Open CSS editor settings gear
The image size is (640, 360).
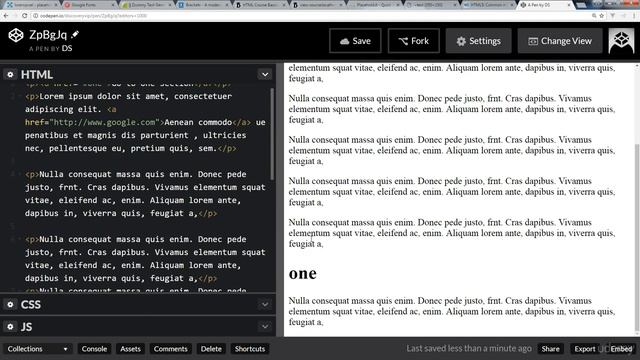point(10,304)
